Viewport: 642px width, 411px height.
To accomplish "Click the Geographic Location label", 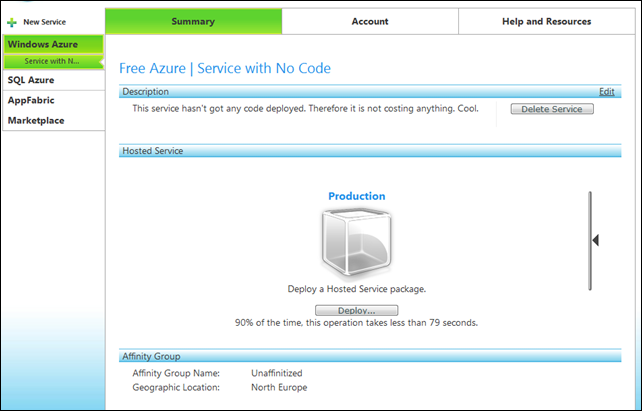I will 176,387.
